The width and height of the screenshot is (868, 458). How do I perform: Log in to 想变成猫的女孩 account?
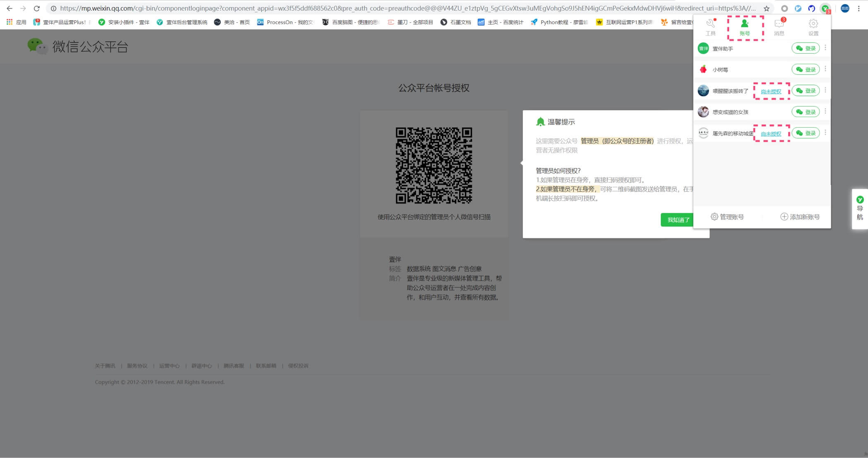click(806, 112)
